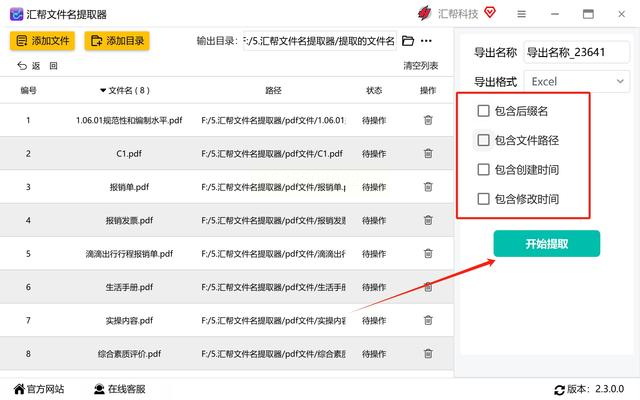
Task: Maximize the application window
Action: (588, 14)
